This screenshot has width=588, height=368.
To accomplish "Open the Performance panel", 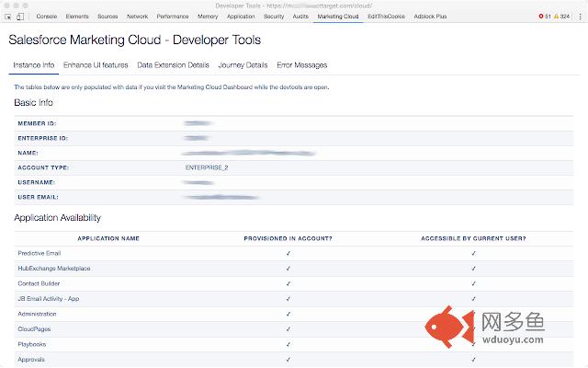I will coord(173,17).
